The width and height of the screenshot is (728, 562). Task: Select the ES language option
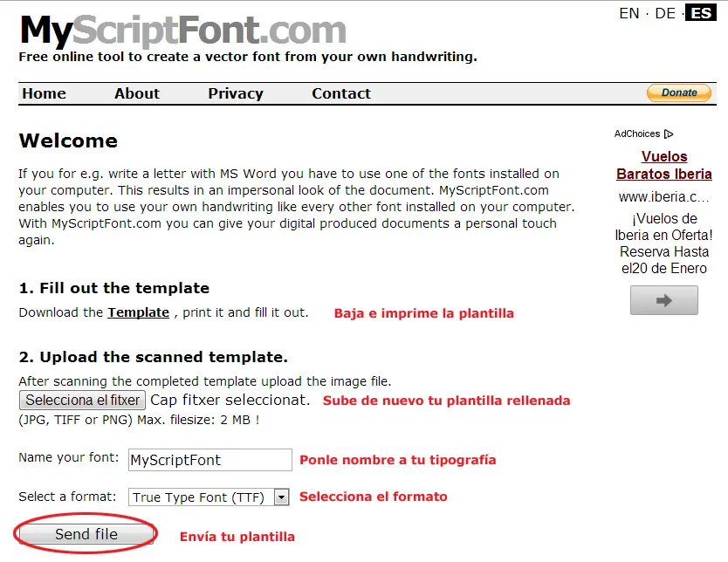pyautogui.click(x=701, y=13)
